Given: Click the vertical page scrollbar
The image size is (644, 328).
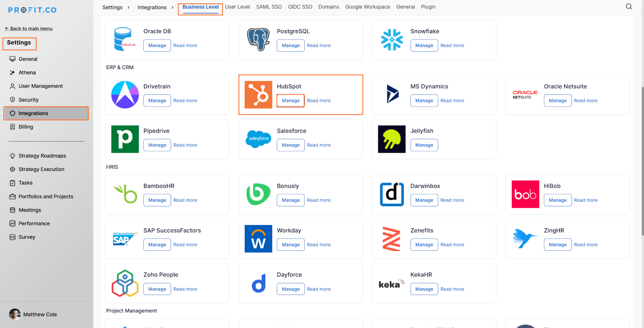Looking at the screenshot, I should coord(642,161).
